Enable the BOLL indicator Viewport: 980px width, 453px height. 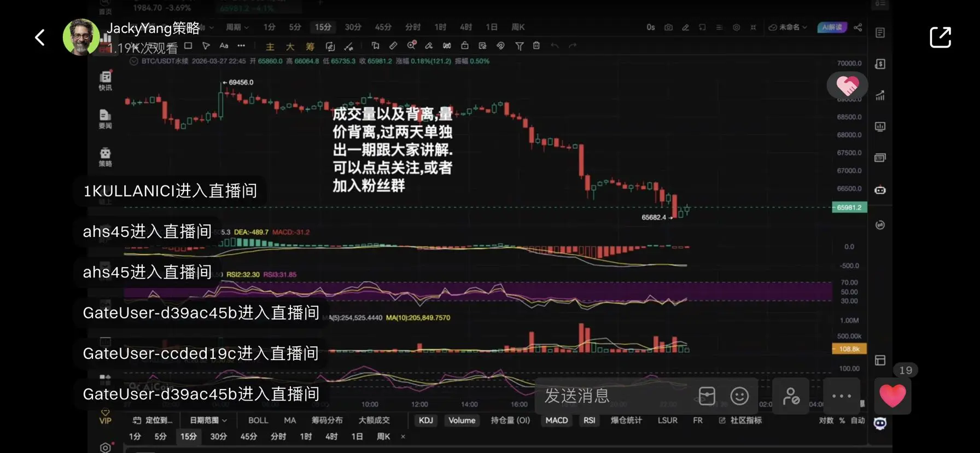click(x=258, y=420)
